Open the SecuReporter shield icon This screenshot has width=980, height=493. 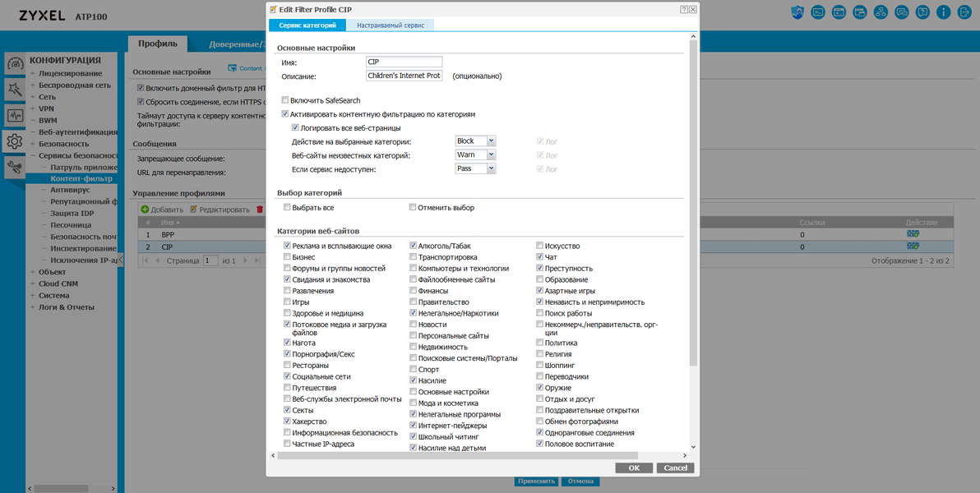(x=797, y=12)
